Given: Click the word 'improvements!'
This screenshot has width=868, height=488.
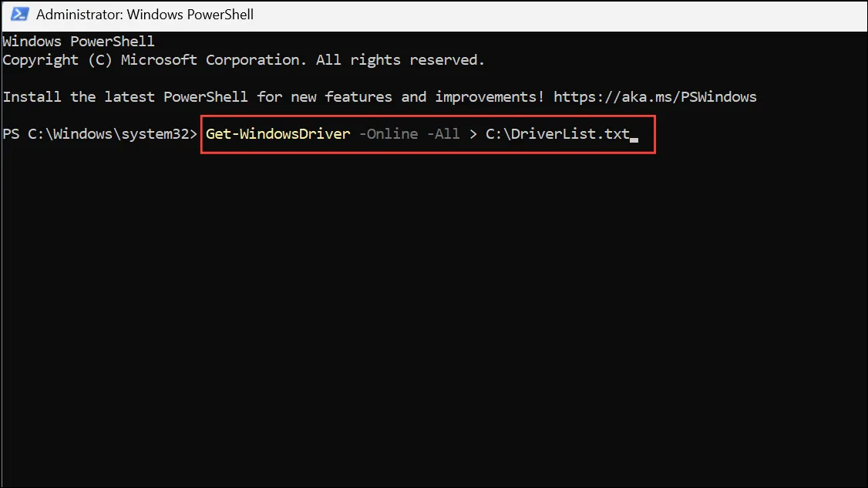Looking at the screenshot, I should (490, 97).
